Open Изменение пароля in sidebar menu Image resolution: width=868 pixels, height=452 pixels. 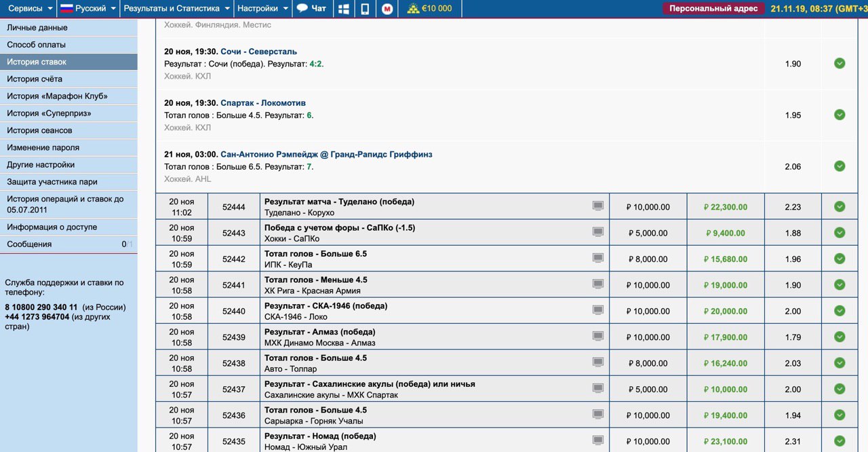[43, 147]
